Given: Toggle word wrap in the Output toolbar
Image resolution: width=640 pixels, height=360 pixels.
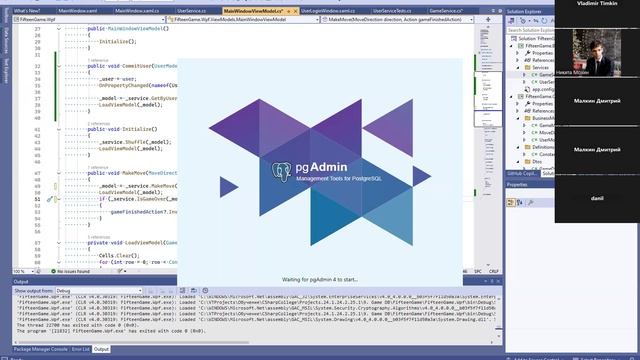Looking at the screenshot, I should point(193,291).
